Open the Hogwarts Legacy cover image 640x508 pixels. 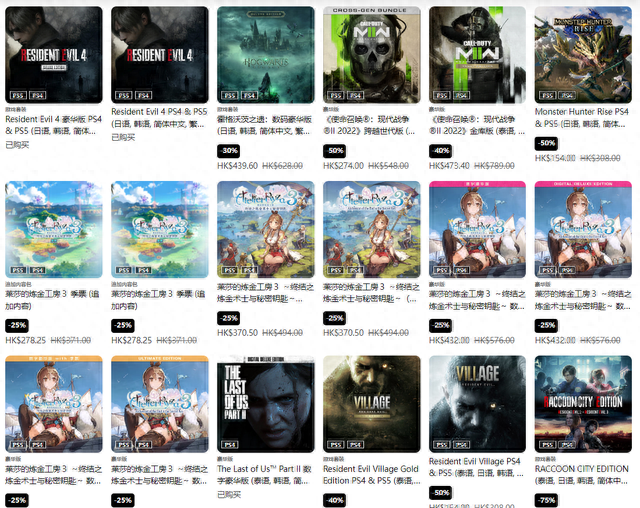[266, 55]
